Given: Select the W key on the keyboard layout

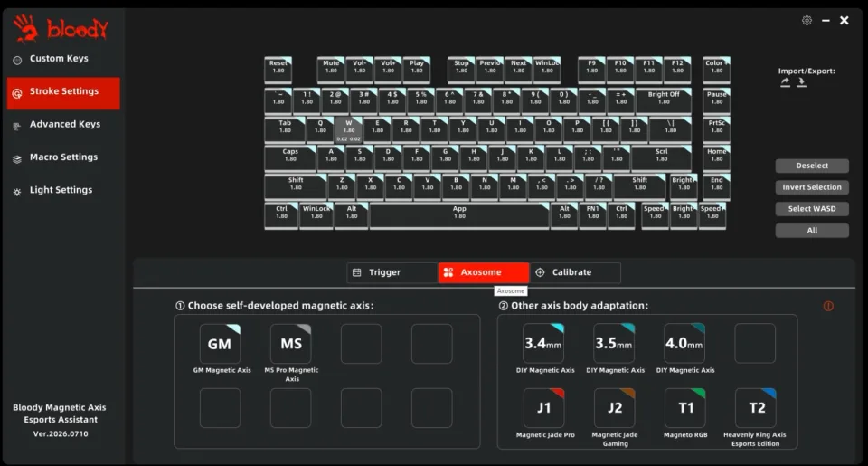Looking at the screenshot, I should (x=349, y=130).
